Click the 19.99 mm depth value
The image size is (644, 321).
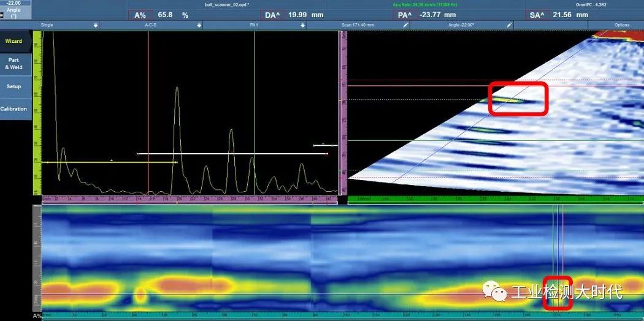(305, 15)
